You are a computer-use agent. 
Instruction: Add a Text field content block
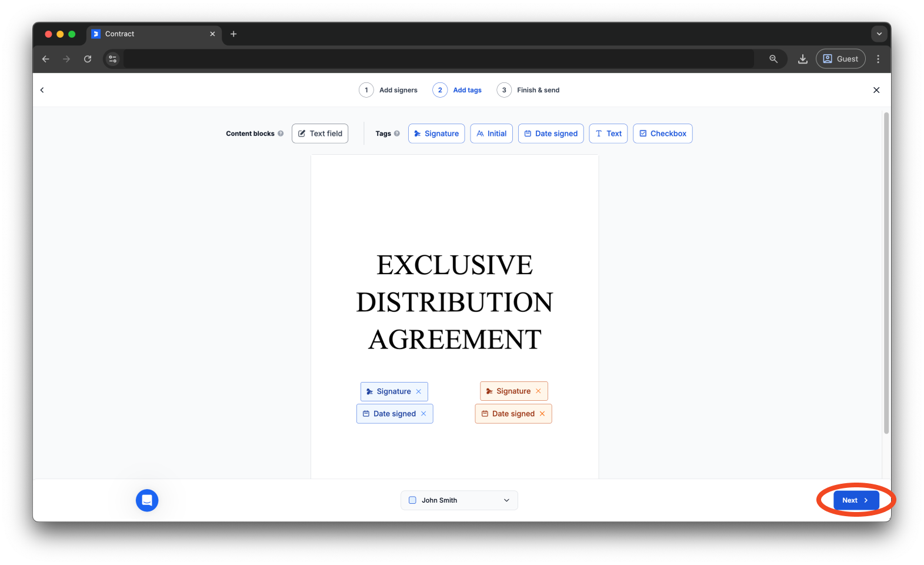320,134
